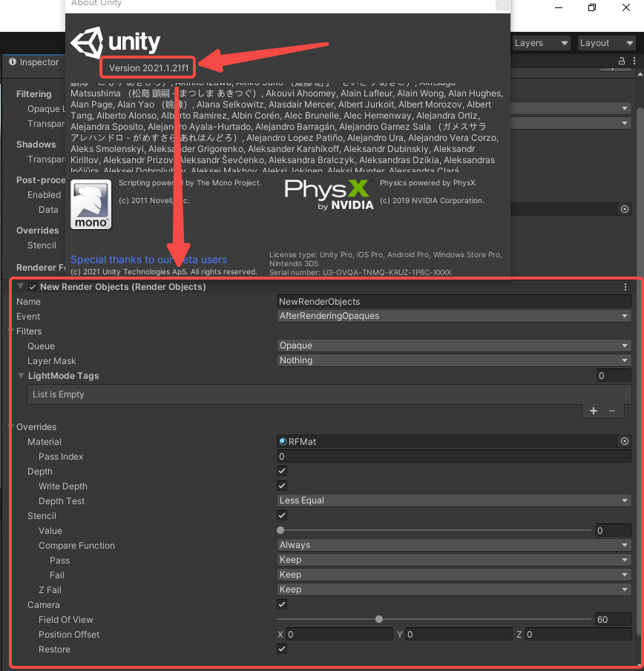The width and height of the screenshot is (644, 671).
Task: Click the License type text in About window
Action: tap(385, 259)
